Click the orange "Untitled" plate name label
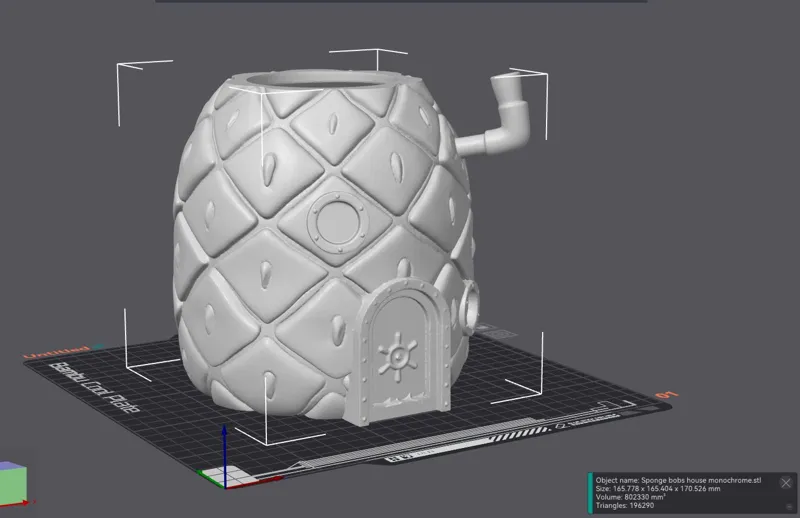800x518 pixels. [x=56, y=352]
